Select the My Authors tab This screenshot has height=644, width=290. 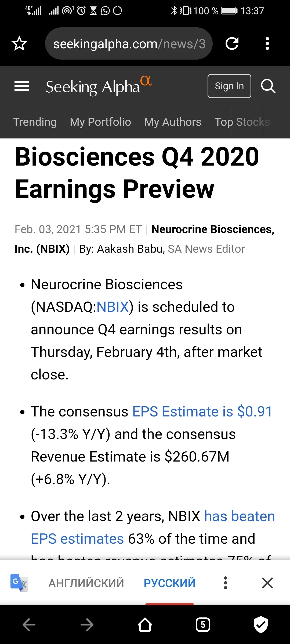[173, 122]
